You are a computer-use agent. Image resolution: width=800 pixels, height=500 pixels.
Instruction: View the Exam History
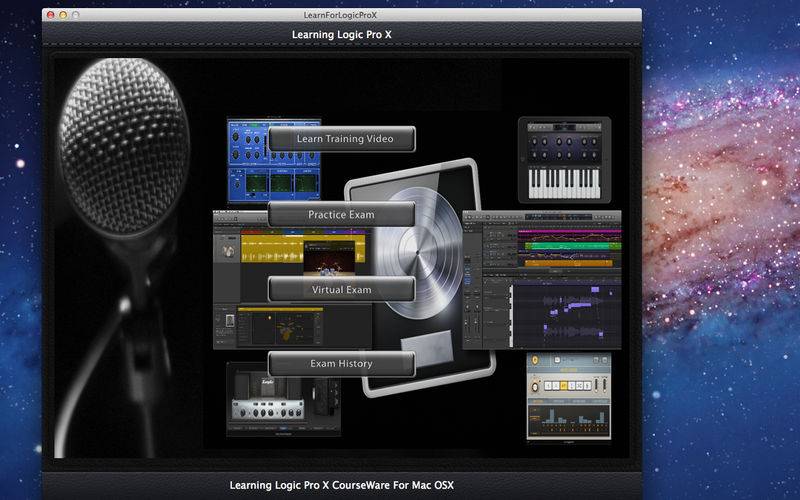tap(342, 364)
